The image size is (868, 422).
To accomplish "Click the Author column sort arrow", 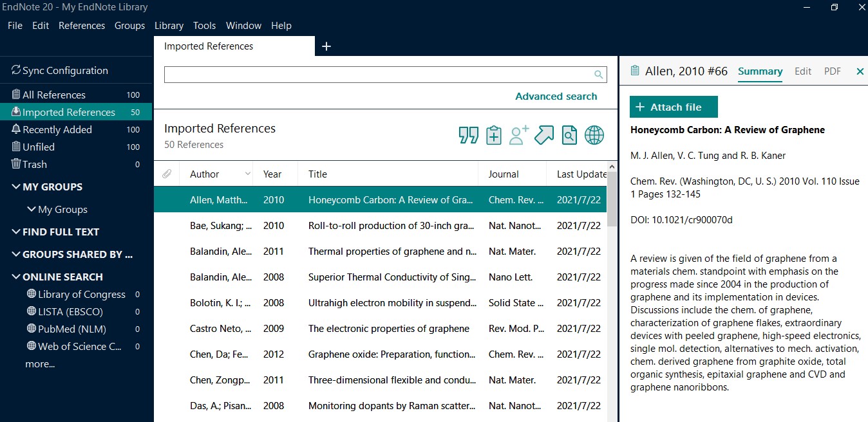I will (x=248, y=174).
